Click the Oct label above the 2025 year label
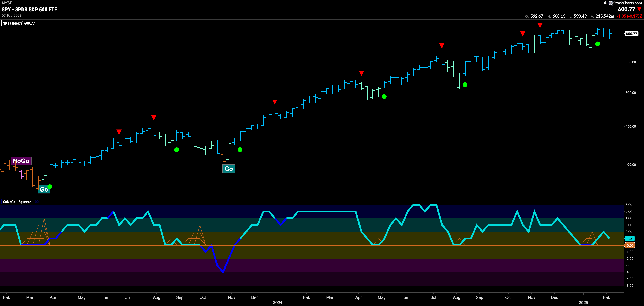 click(x=508, y=297)
